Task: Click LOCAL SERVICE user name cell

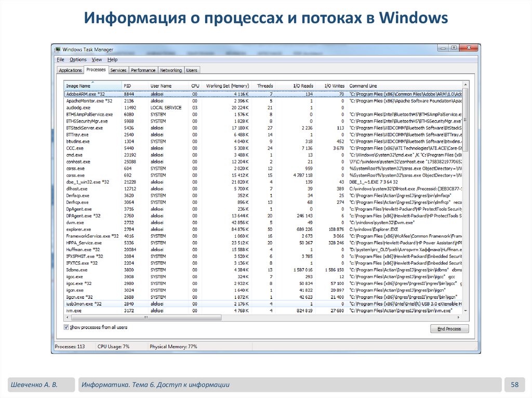Action: pyautogui.click(x=166, y=108)
